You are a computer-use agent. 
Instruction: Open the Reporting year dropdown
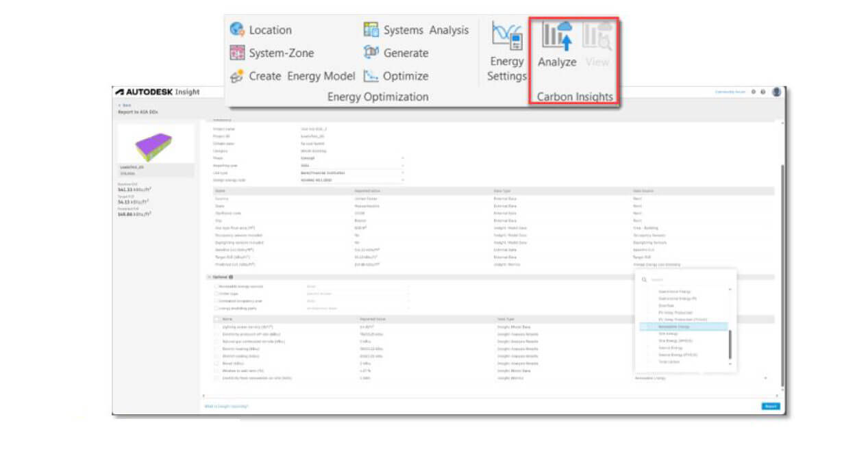pyautogui.click(x=354, y=165)
